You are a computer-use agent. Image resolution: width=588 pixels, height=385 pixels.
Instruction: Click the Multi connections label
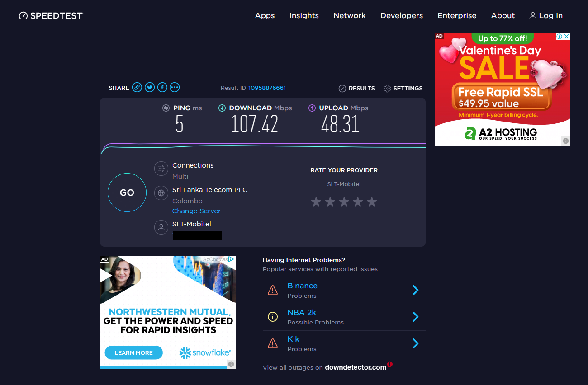[180, 177]
